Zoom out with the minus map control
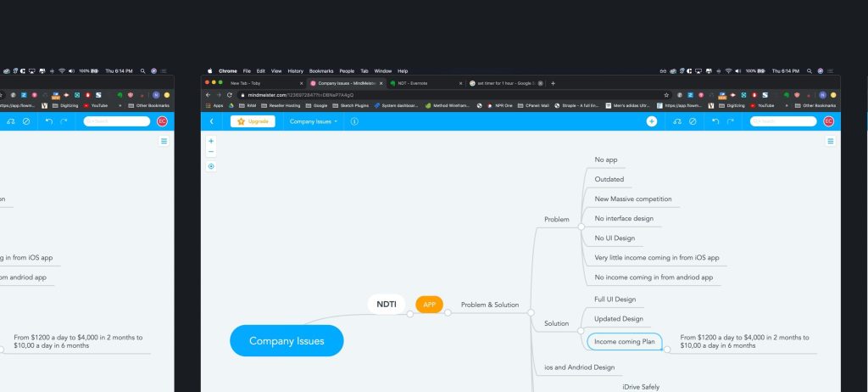 coord(211,151)
